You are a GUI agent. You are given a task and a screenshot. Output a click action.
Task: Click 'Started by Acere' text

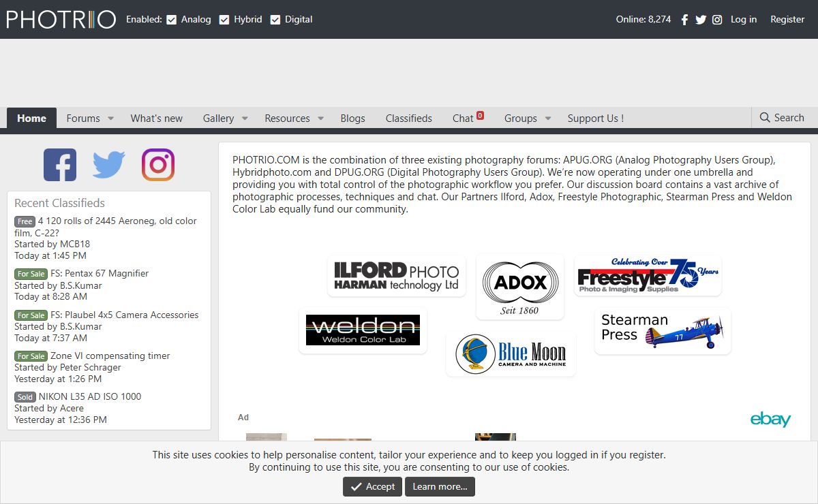click(49, 408)
